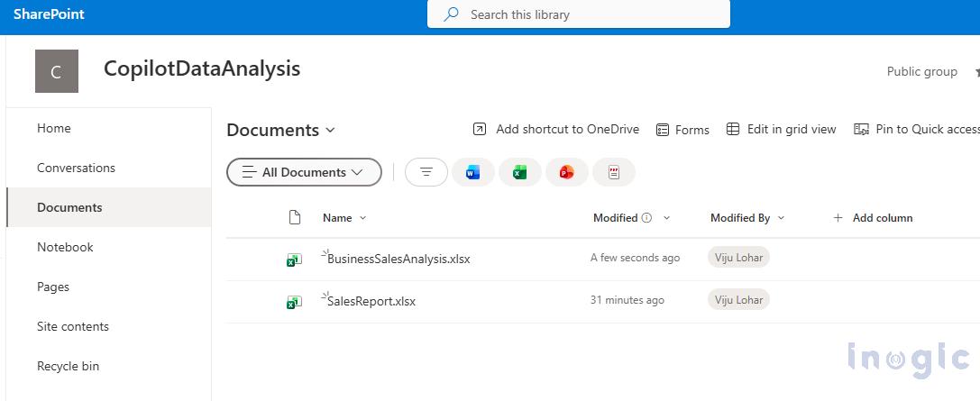Click the Modified column info icon
The height and width of the screenshot is (401, 980).
point(647,218)
